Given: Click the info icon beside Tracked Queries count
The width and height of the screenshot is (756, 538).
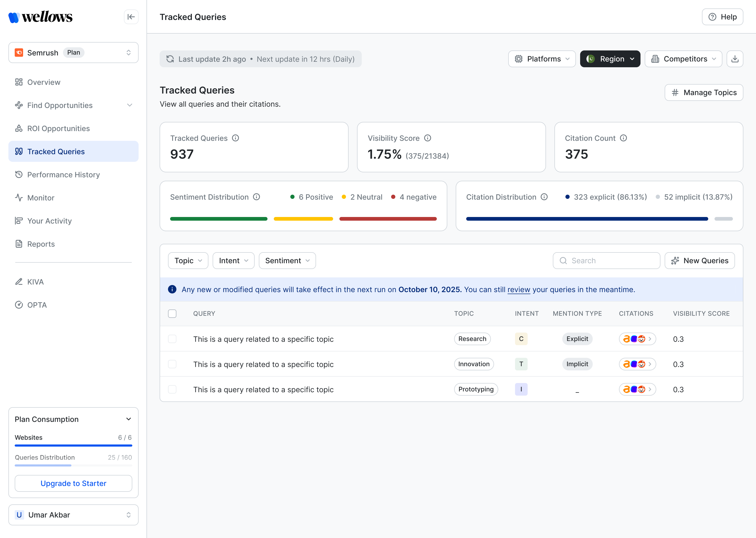Looking at the screenshot, I should tap(235, 138).
